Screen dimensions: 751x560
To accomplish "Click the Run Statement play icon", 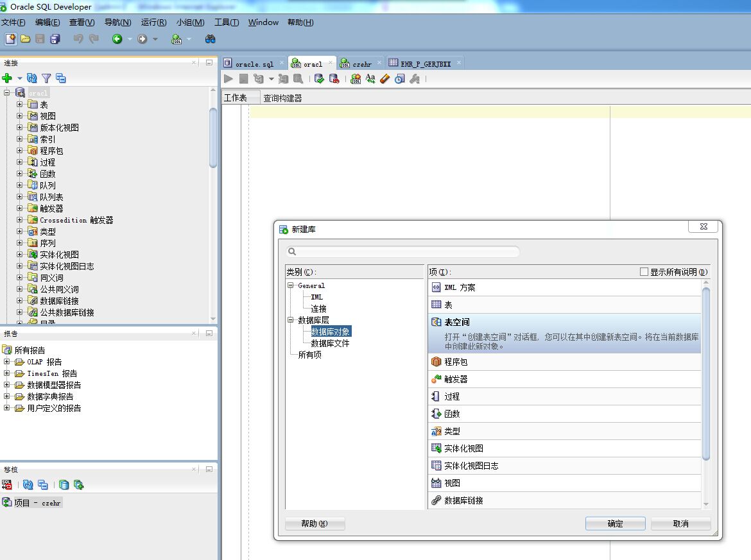I will pos(229,79).
